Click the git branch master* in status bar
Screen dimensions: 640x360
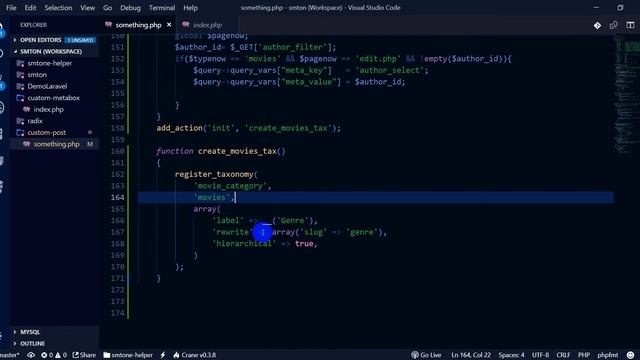coord(10,355)
